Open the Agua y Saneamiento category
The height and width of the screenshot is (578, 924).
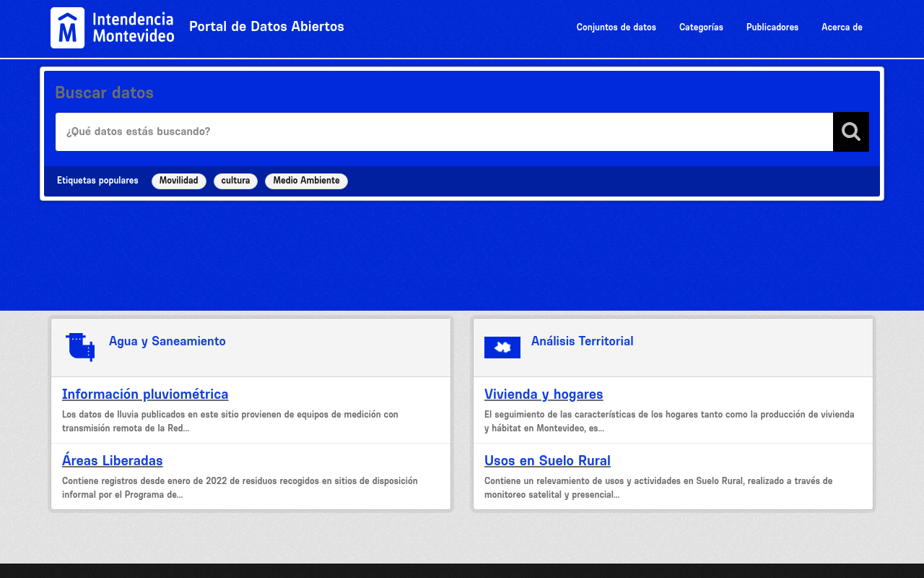(167, 341)
